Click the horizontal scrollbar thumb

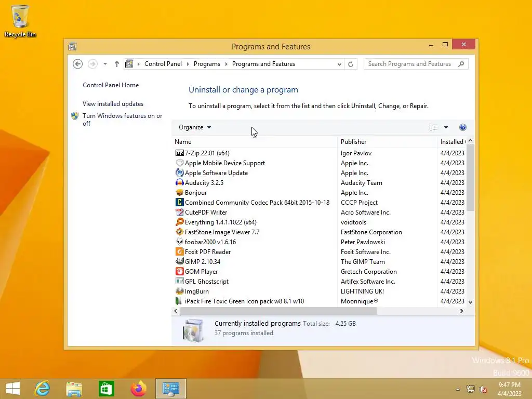point(278,311)
